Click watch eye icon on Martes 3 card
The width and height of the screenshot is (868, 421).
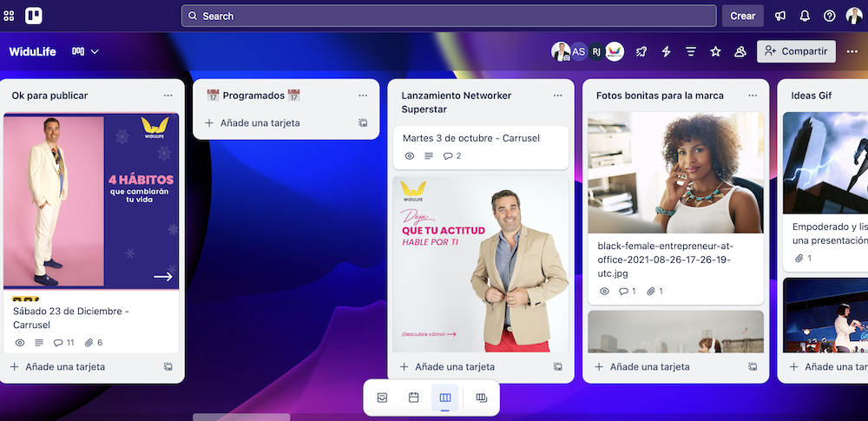(410, 156)
